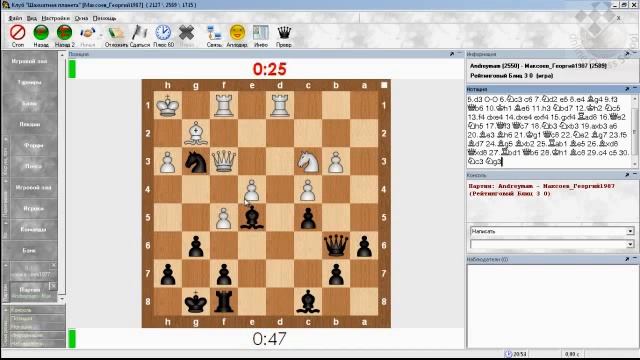Open Поиск in the sidebar
Screen dimensions: 640x360
click(x=33, y=166)
